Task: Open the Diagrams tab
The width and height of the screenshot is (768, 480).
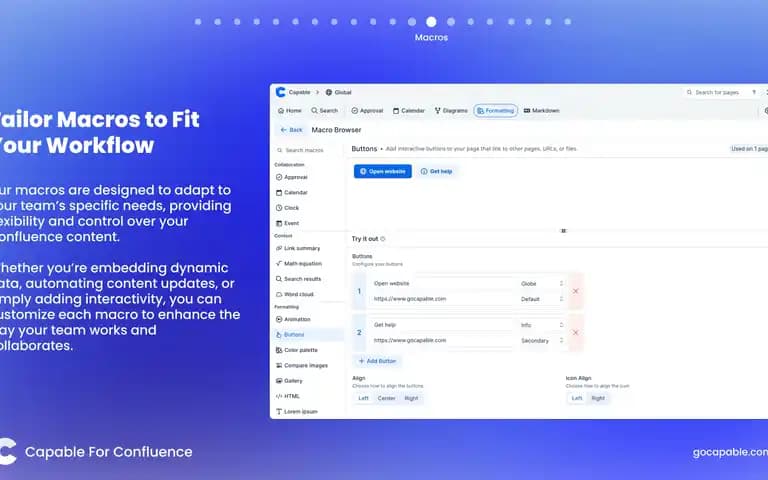Action: (x=452, y=111)
